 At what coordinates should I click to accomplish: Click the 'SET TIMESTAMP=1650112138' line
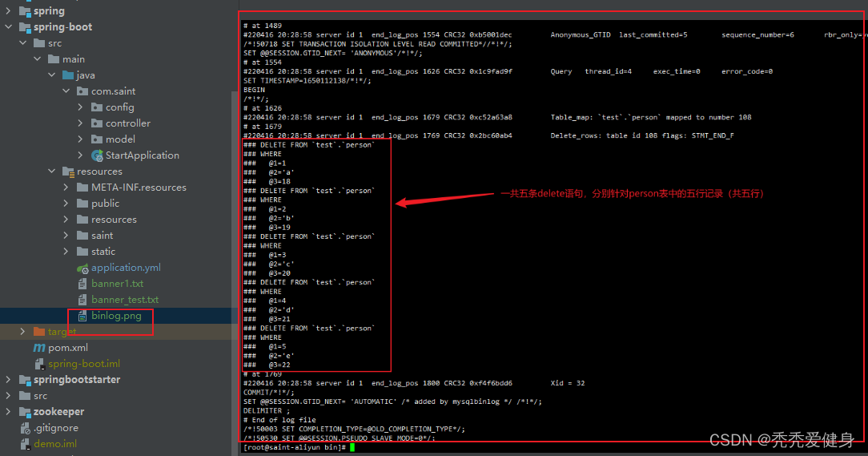[x=307, y=80]
